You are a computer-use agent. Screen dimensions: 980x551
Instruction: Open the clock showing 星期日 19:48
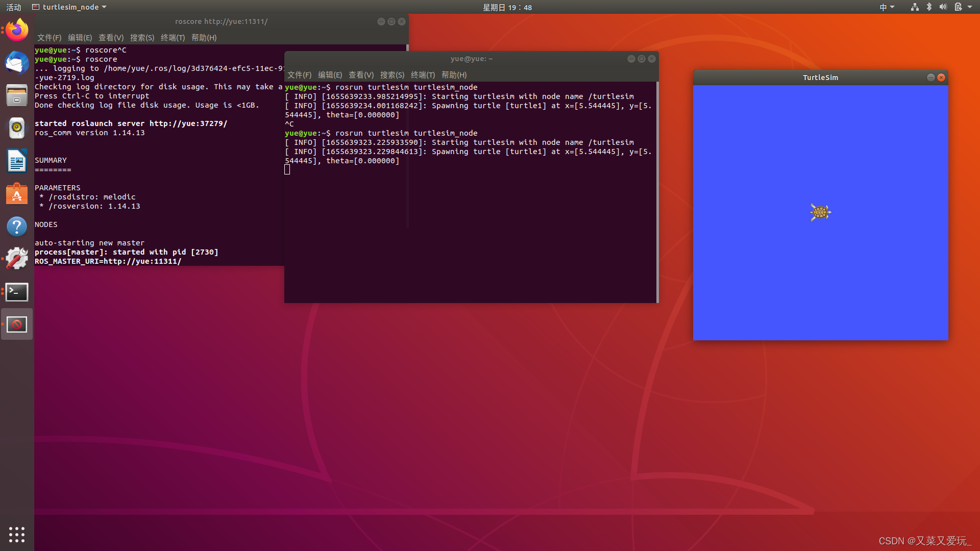pos(507,7)
